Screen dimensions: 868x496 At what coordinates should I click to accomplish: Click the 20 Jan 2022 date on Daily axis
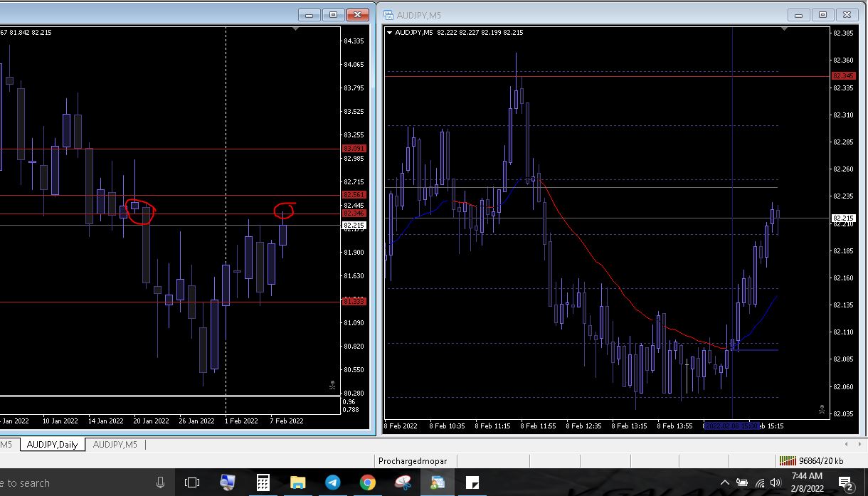pos(152,421)
